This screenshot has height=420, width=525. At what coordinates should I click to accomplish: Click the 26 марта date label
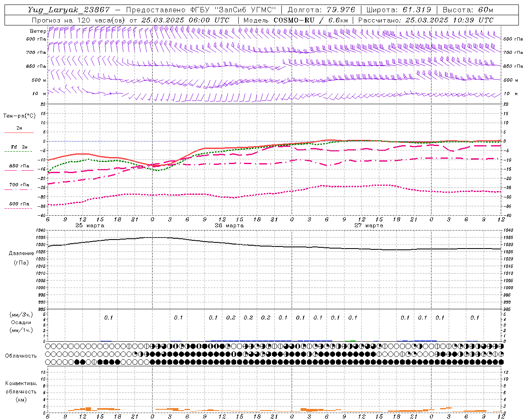pyautogui.click(x=229, y=226)
